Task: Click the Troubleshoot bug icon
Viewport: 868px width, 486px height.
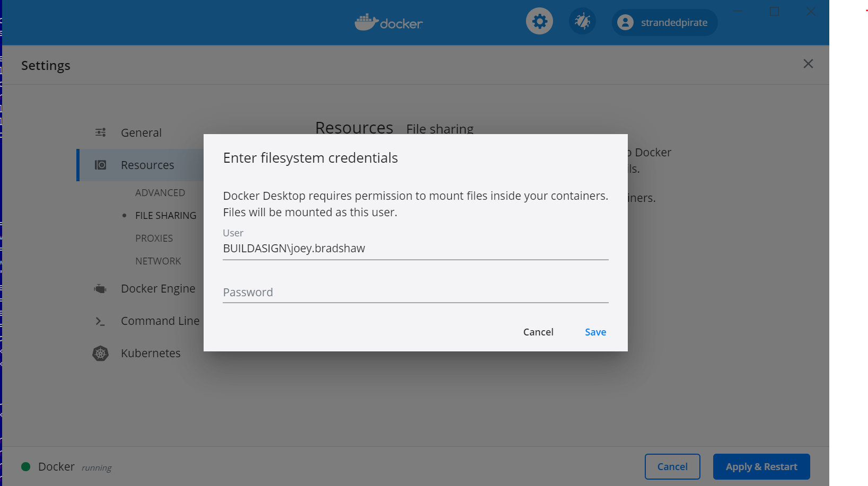Action: click(x=582, y=21)
